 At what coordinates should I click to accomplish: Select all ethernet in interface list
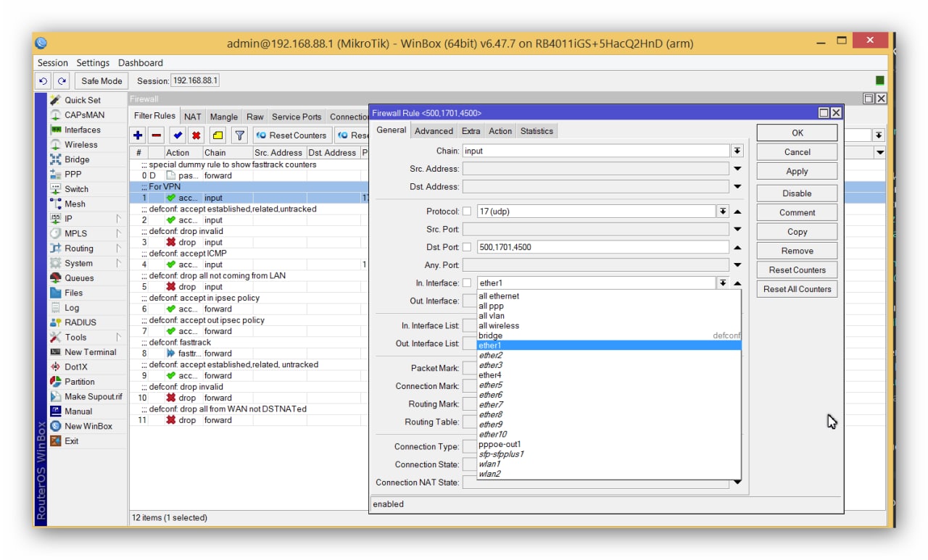coord(609,296)
